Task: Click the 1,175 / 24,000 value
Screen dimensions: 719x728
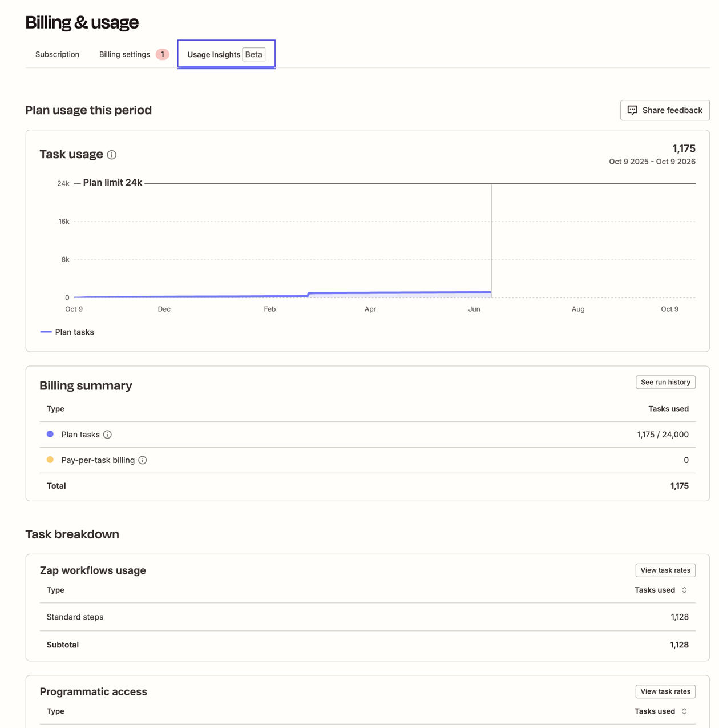Action: 663,435
